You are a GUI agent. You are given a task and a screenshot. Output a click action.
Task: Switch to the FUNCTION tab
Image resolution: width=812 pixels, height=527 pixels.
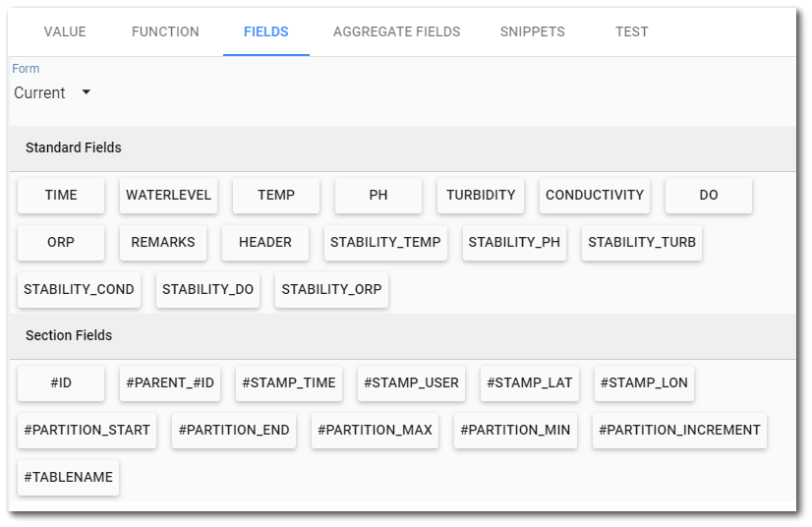165,31
